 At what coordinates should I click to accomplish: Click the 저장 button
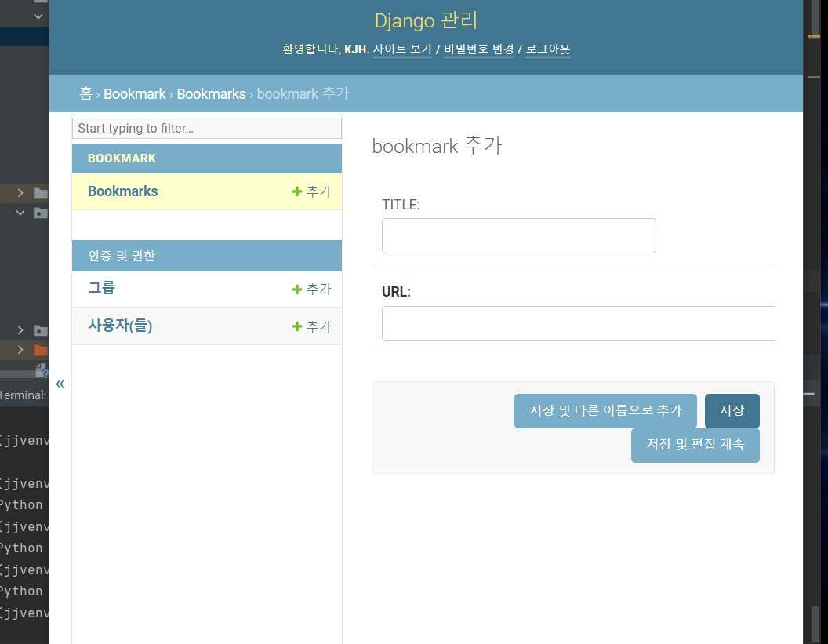pyautogui.click(x=732, y=410)
